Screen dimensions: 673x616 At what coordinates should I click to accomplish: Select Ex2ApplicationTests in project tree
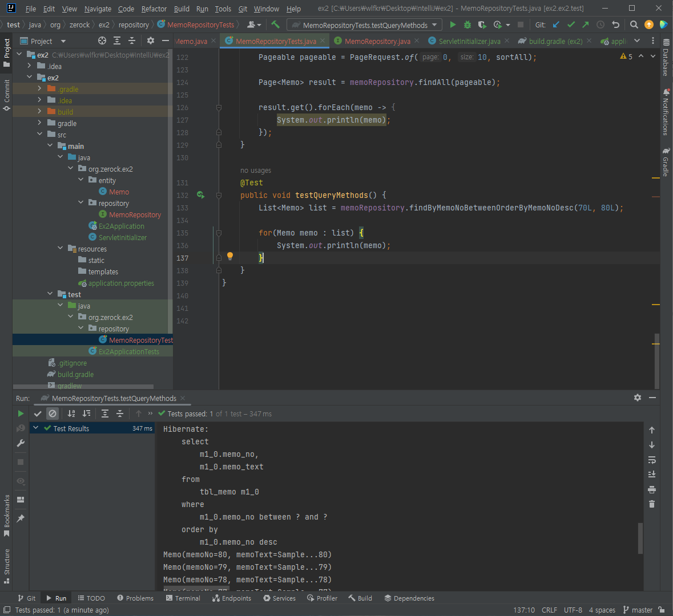pos(124,351)
